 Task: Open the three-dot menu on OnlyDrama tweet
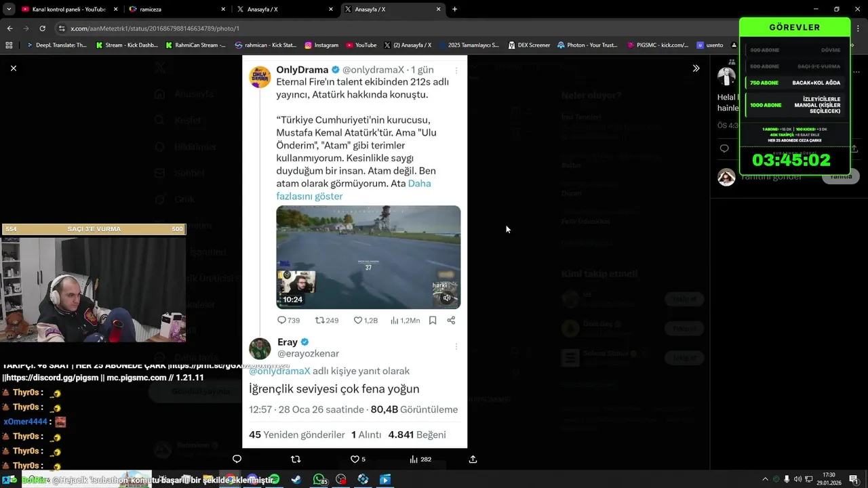456,70
